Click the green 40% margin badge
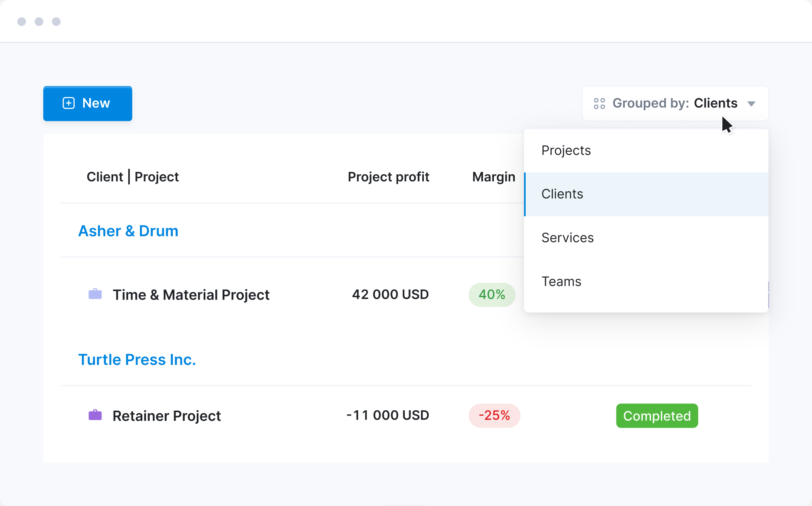This screenshot has width=812, height=506. [x=492, y=295]
